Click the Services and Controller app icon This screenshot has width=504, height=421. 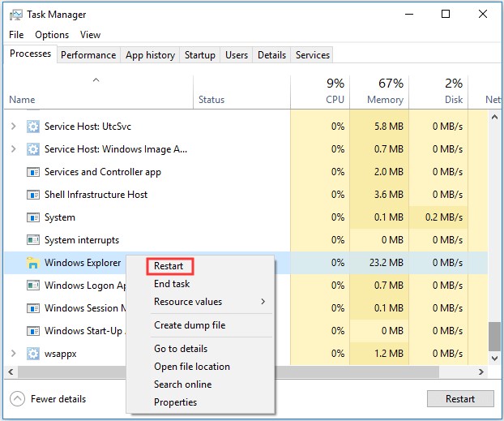pyautogui.click(x=32, y=172)
